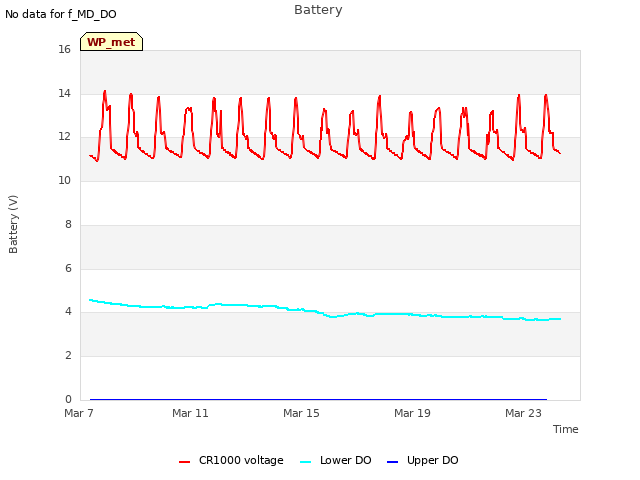Click the y-axis value 4
The width and height of the screenshot is (640, 480).
[68, 311]
